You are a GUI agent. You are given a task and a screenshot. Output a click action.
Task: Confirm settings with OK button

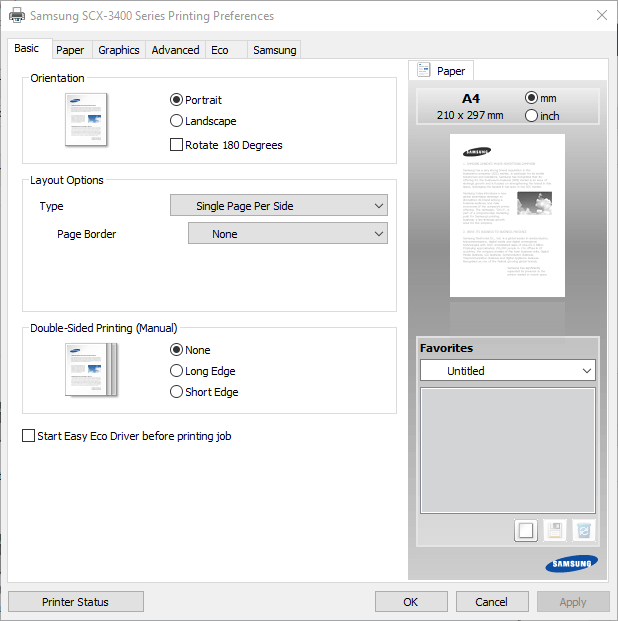[x=411, y=602]
